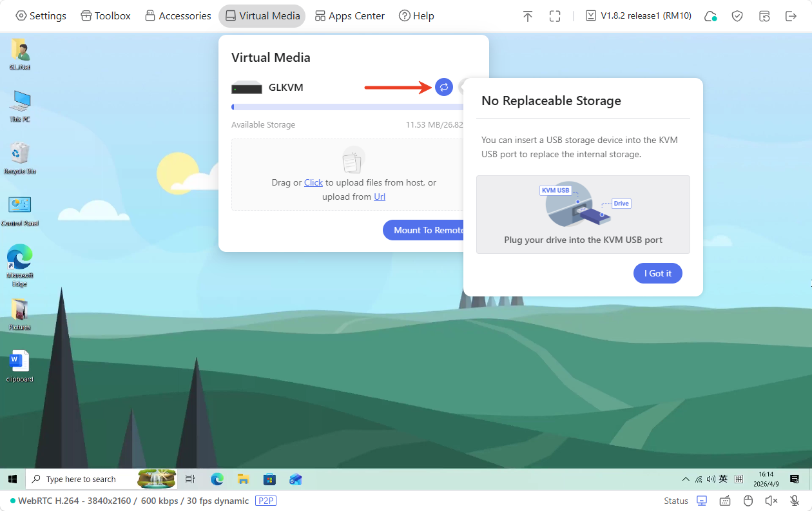
Task: Open the session history icon near top right
Action: (764, 15)
